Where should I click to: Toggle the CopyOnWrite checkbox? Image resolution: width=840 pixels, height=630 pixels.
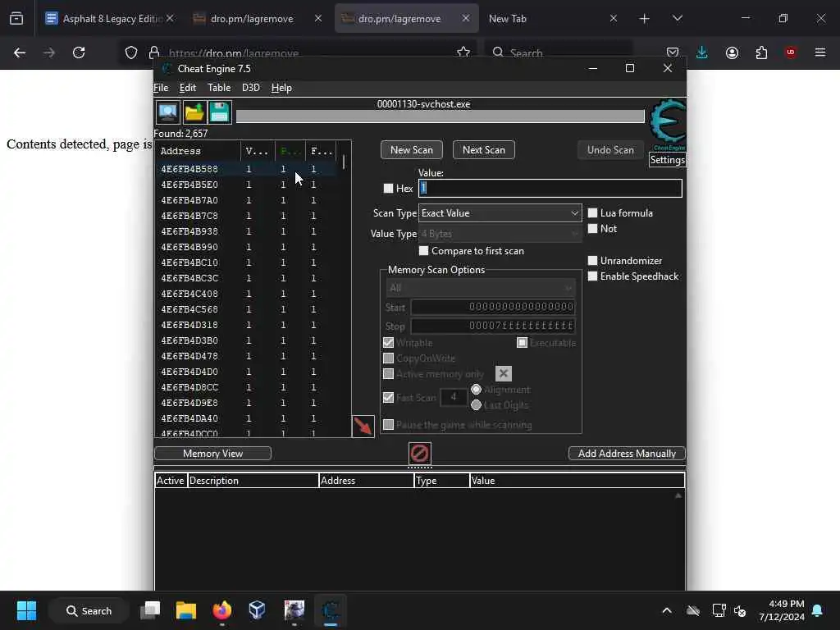click(x=388, y=358)
